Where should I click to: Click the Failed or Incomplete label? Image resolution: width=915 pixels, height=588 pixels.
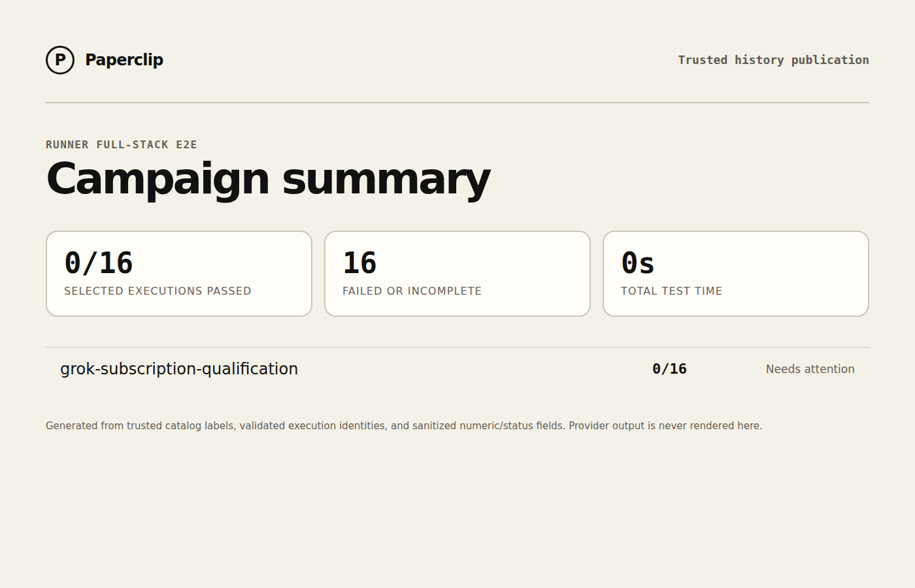pyautogui.click(x=412, y=291)
